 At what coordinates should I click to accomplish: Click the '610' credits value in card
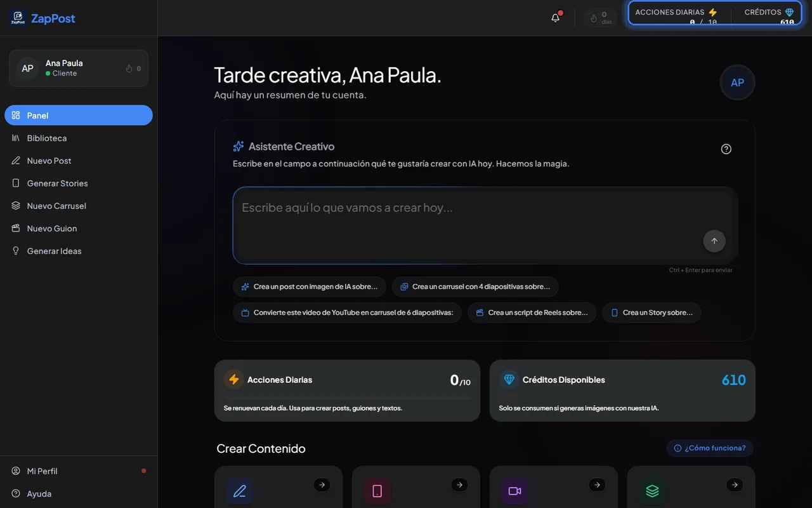point(733,380)
